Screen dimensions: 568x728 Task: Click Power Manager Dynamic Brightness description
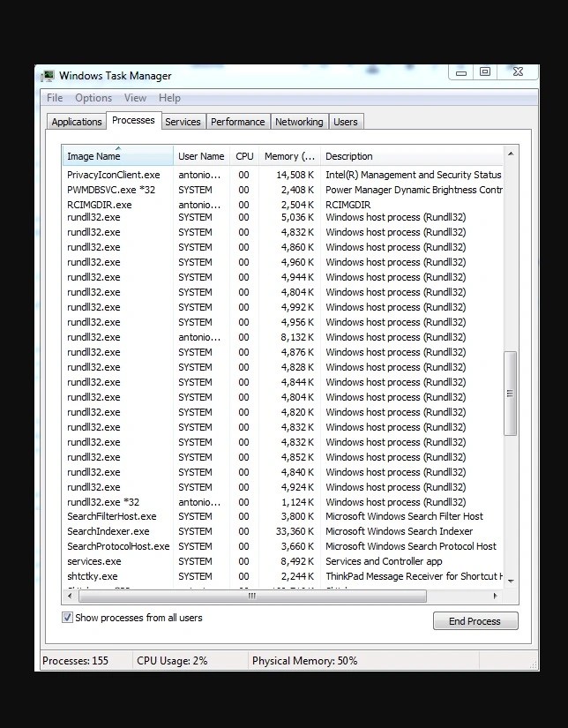click(x=414, y=190)
